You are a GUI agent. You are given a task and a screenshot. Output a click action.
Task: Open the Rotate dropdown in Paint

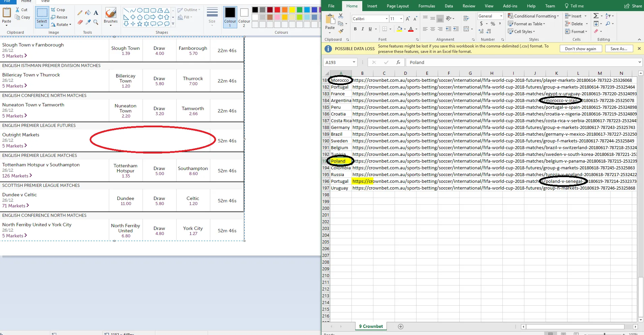click(x=61, y=25)
